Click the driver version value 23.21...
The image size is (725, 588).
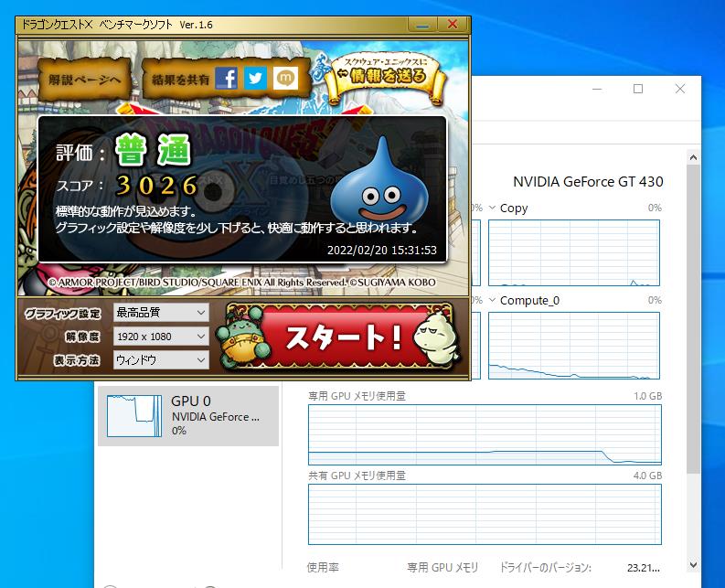(643, 568)
